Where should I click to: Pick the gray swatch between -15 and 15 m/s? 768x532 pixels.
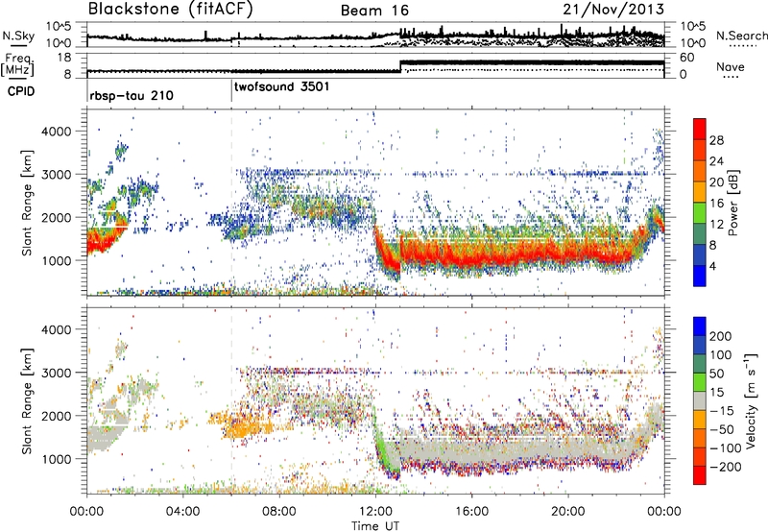tap(700, 401)
